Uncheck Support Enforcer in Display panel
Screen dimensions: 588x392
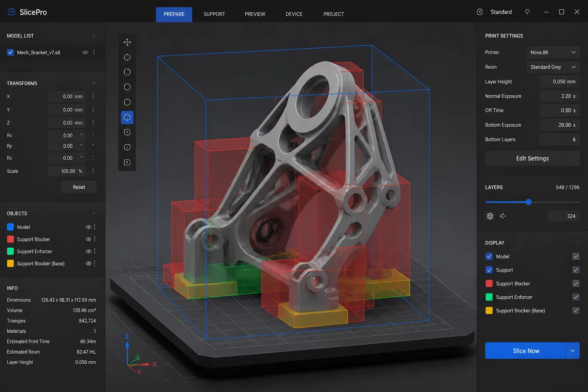click(x=576, y=297)
